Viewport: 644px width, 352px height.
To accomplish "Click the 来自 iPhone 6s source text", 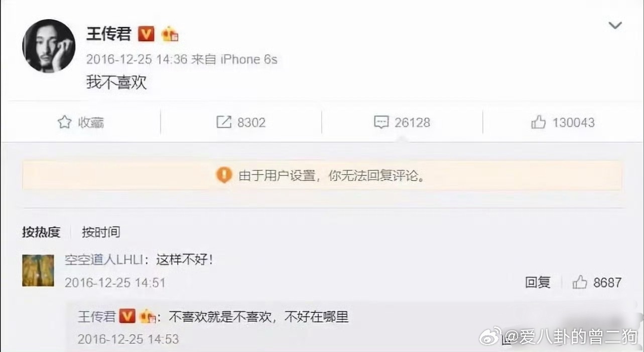I will click(234, 59).
